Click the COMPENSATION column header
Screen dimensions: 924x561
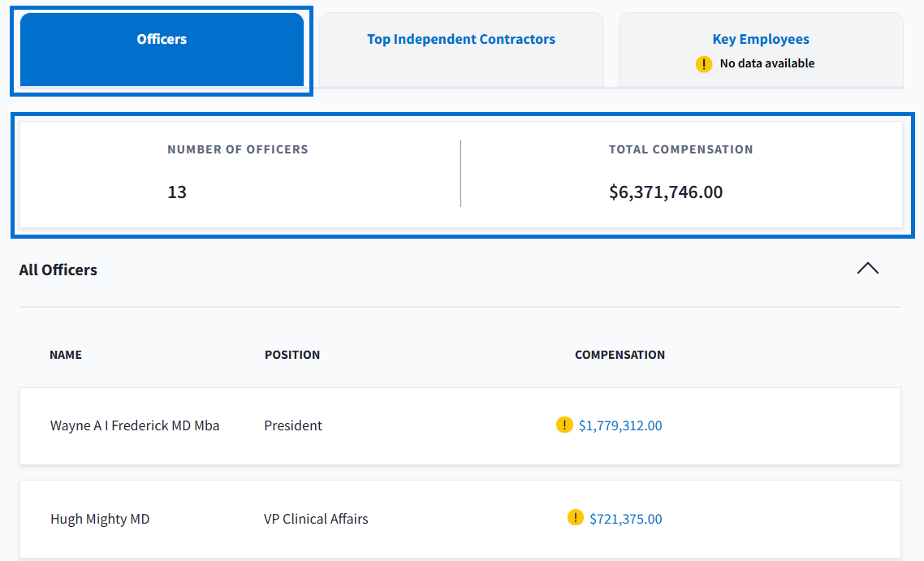[x=620, y=355]
